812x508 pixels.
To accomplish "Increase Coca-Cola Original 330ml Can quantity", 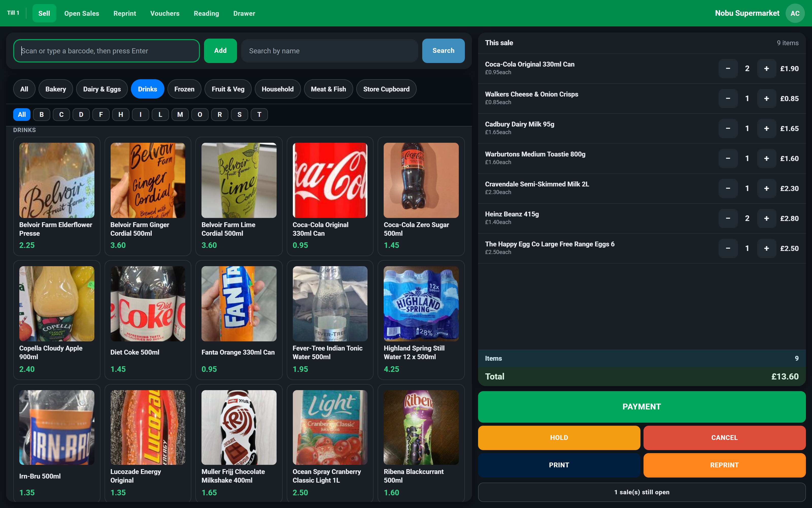I will click(x=766, y=69).
